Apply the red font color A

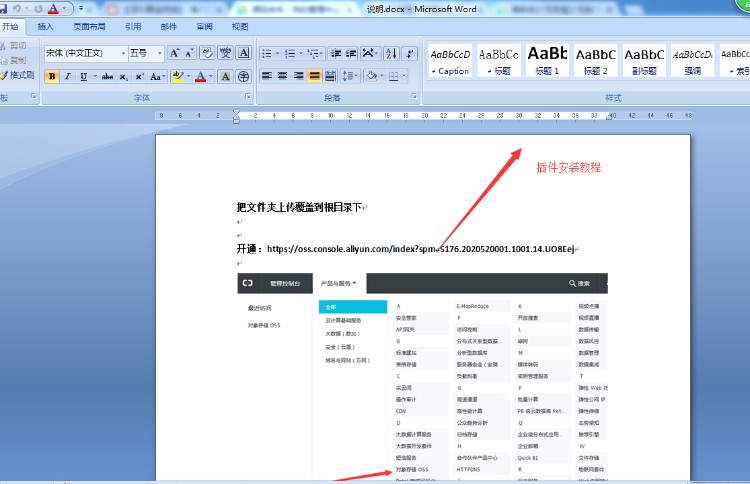[x=200, y=77]
